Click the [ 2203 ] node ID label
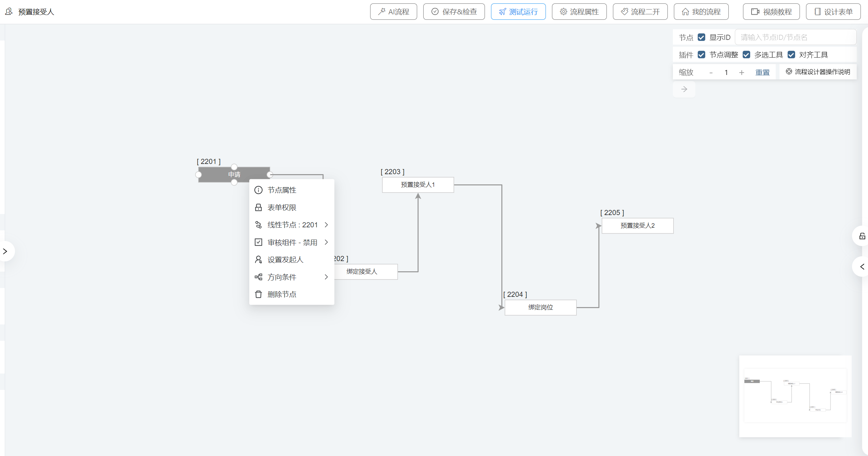Image resolution: width=868 pixels, height=456 pixels. pyautogui.click(x=393, y=172)
